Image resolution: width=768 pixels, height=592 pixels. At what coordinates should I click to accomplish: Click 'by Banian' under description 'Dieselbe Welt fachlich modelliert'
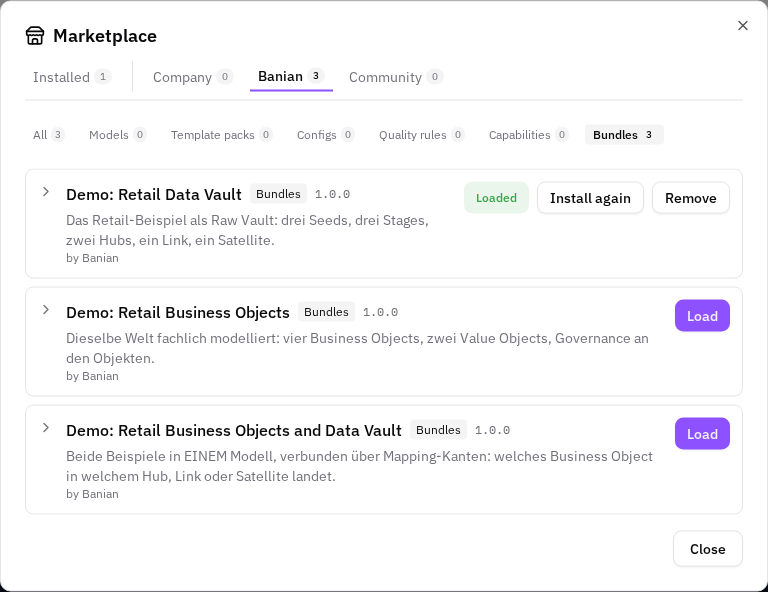click(92, 376)
